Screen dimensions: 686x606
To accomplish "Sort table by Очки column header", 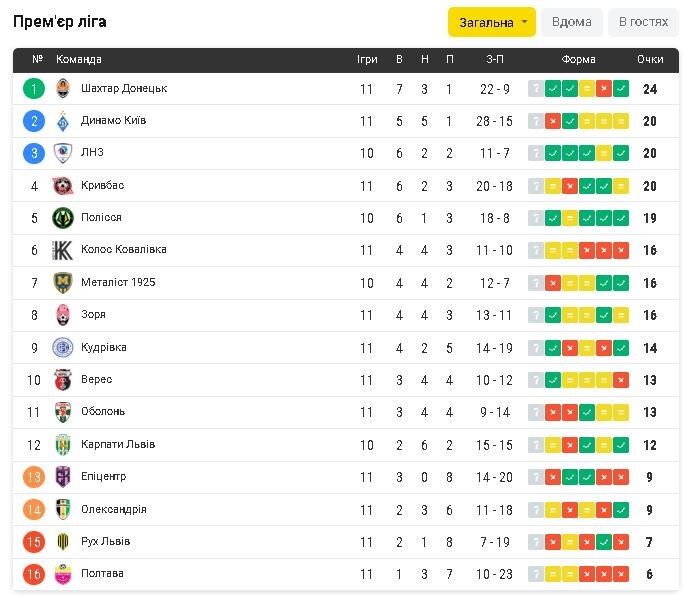I will 650,60.
